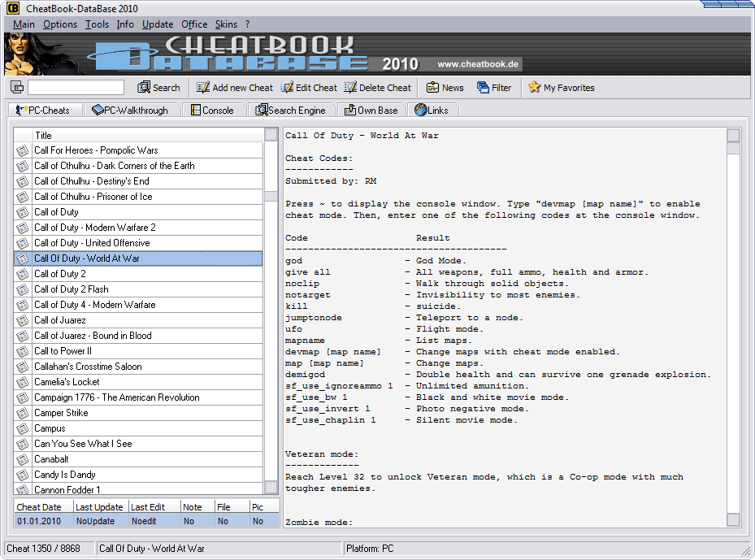Click cheat text scrollbar up arrow

[733, 135]
